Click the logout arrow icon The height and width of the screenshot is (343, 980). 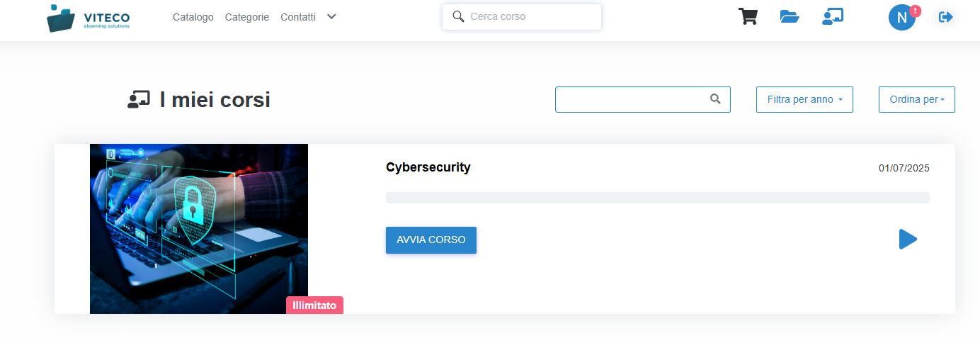click(946, 17)
